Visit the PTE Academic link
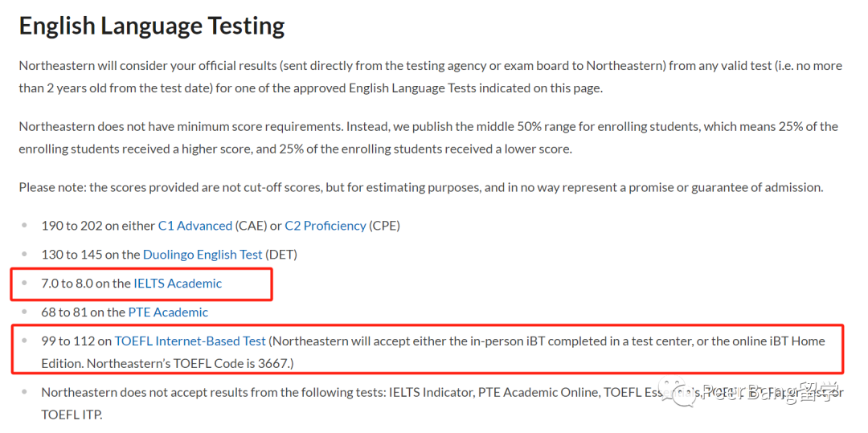Screen dimensions: 868x433 [x=168, y=312]
